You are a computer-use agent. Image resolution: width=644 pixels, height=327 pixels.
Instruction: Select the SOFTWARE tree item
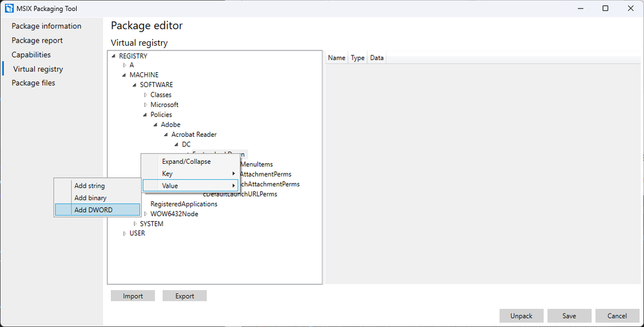157,84
